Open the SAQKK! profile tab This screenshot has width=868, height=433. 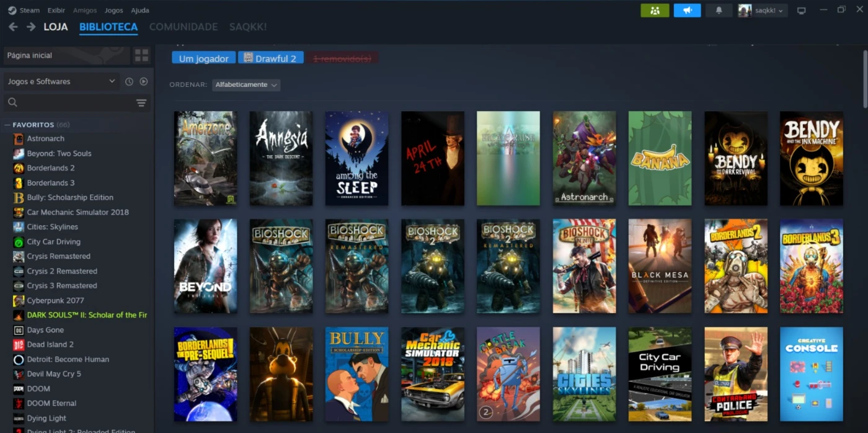[248, 27]
